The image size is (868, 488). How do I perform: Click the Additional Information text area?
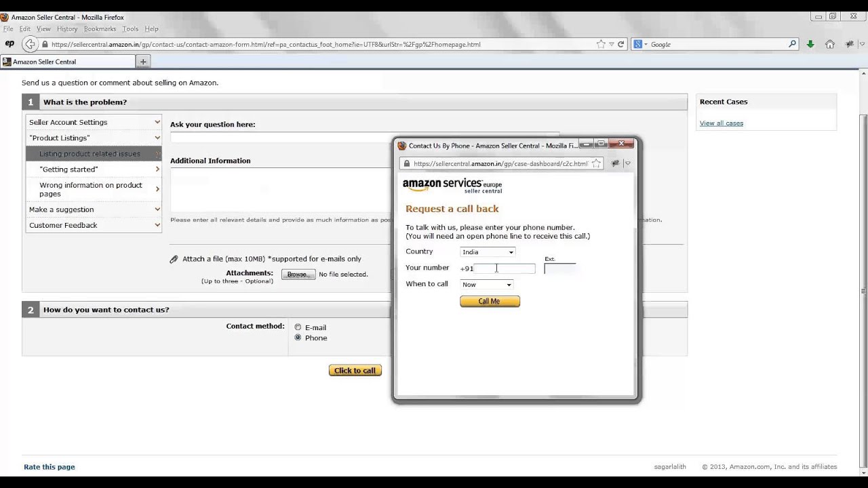[281, 190]
